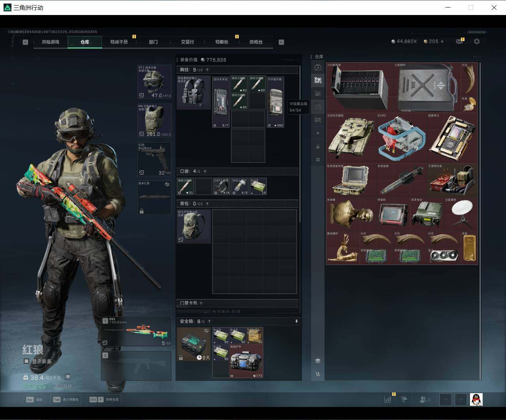The image size is (506, 420).
Task: Switch to the 部门 tab
Action: (x=153, y=42)
